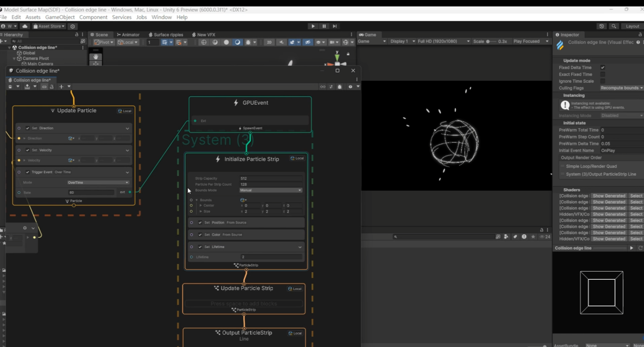
Task: Click the compile code icon in VFX graph toolbar
Action: tap(322, 86)
